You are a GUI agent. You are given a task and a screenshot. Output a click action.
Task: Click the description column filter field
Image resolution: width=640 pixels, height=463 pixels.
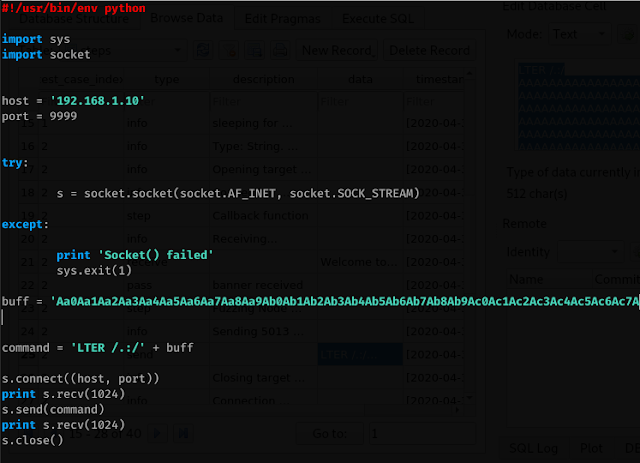click(x=264, y=102)
